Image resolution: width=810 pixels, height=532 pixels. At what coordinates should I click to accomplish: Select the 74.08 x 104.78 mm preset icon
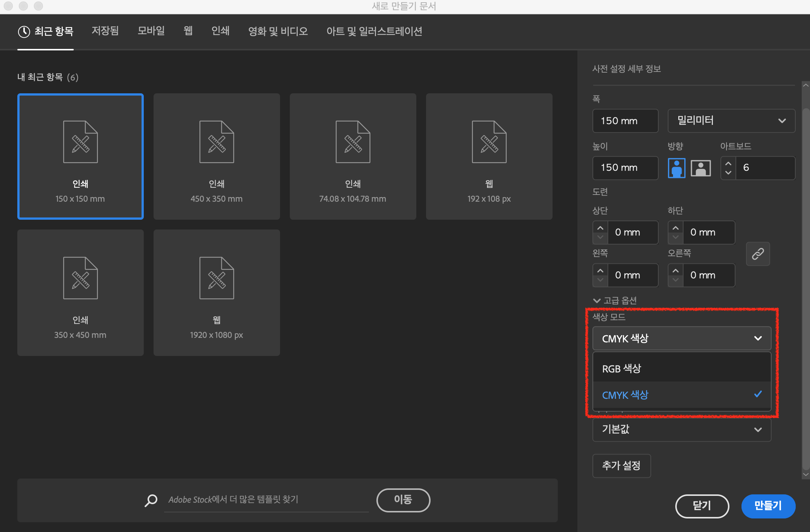click(x=353, y=142)
